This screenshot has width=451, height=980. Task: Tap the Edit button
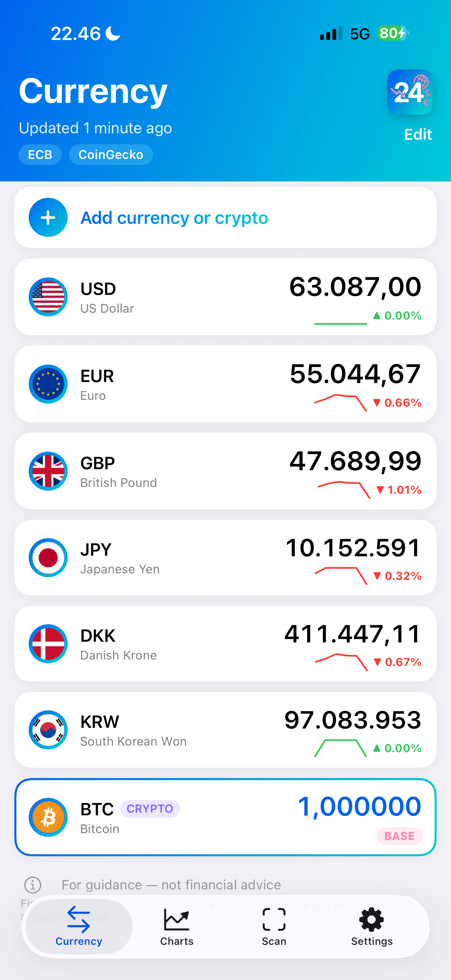click(x=418, y=134)
